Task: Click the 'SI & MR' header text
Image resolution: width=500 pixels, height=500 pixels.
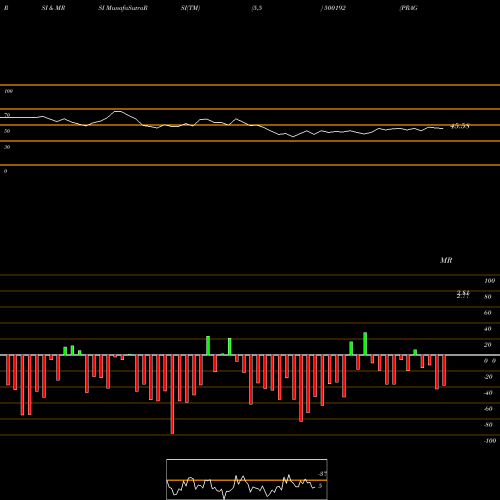Action: click(x=53, y=8)
